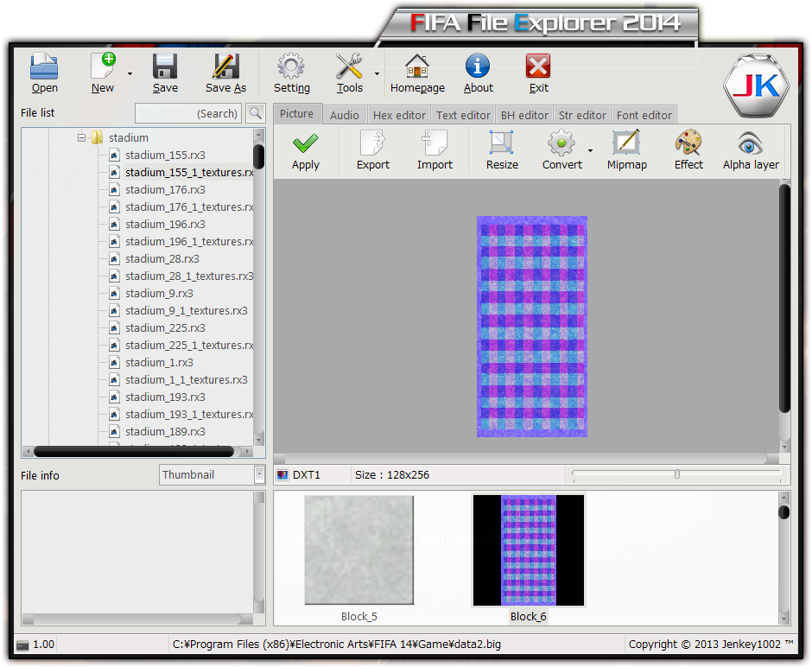Select stadium_225.rx3 file
Screen dimensions: 812x667
point(165,327)
